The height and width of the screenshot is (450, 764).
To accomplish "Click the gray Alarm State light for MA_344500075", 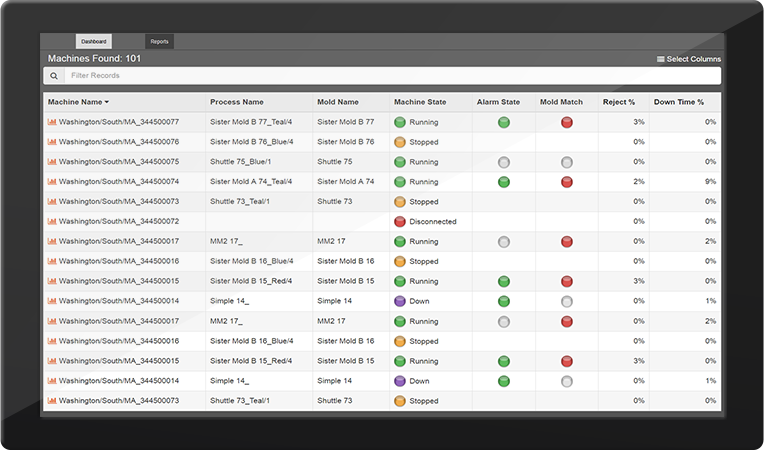I will coord(504,162).
